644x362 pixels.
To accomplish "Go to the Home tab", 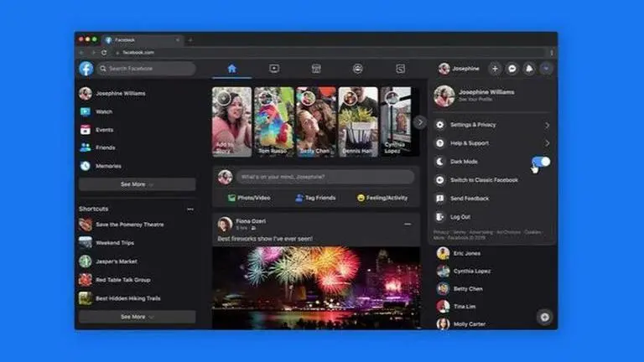I will click(x=232, y=69).
